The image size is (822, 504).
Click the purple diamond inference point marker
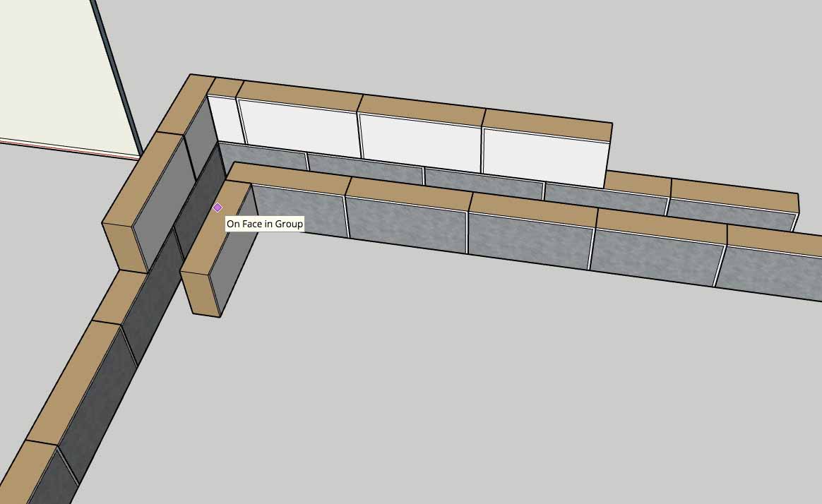pos(218,208)
